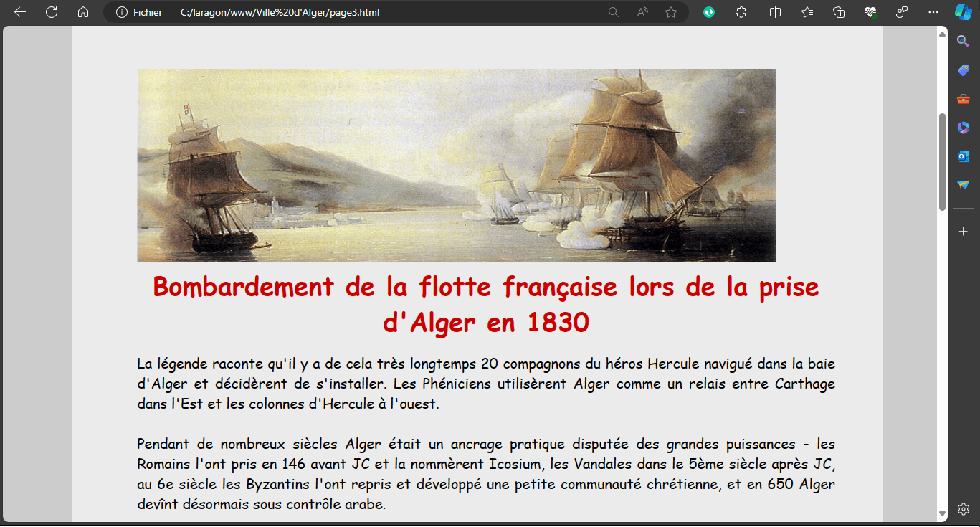Open the green circular extension icon
This screenshot has height=527, width=980.
click(709, 12)
